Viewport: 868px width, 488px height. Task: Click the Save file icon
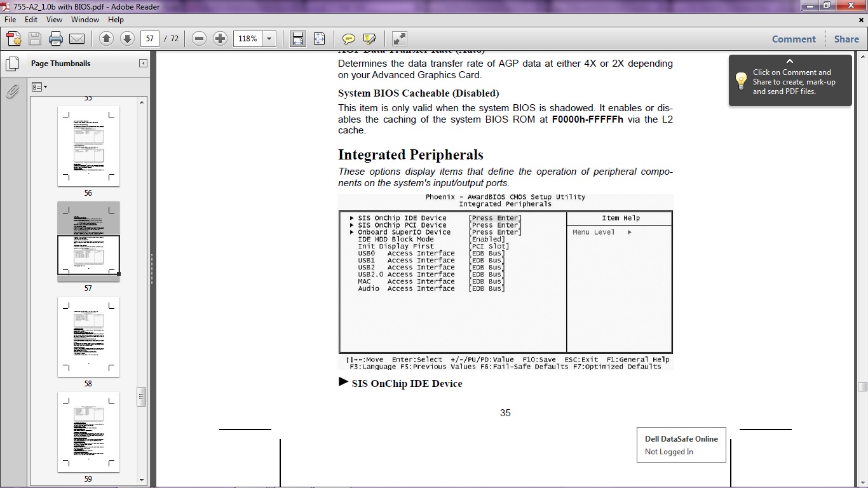click(35, 39)
